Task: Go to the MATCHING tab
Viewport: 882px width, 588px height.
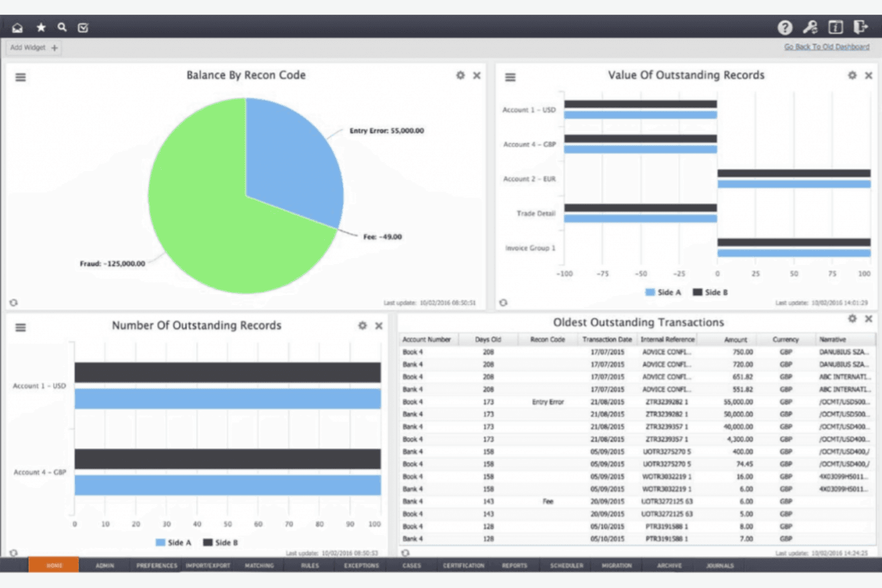Action: point(259,565)
